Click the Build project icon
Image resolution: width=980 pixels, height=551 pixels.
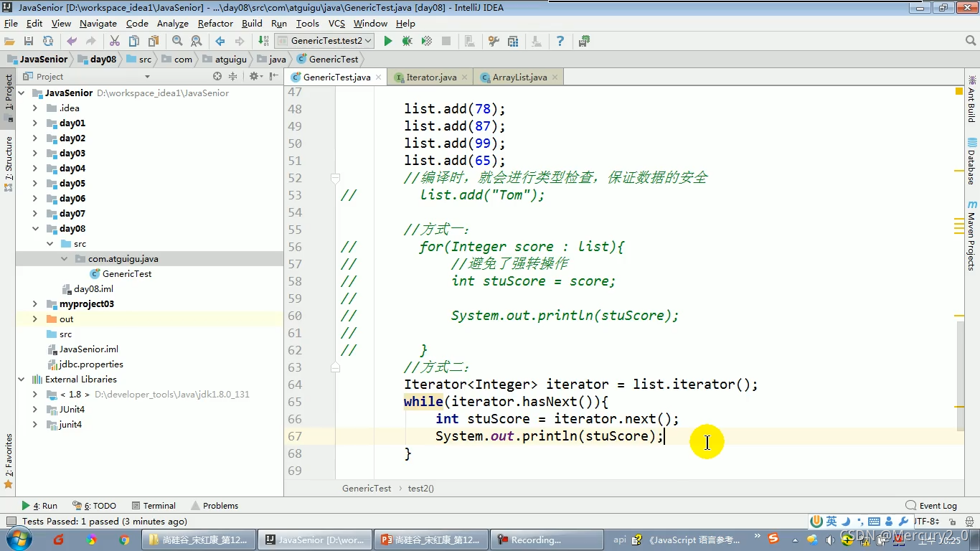[x=263, y=41]
